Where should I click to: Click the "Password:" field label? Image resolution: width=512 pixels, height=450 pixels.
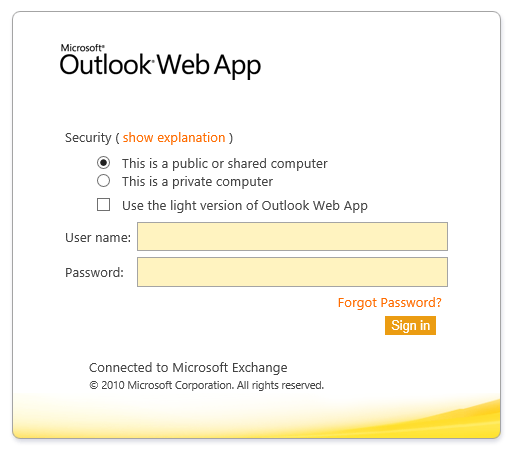pyautogui.click(x=94, y=273)
